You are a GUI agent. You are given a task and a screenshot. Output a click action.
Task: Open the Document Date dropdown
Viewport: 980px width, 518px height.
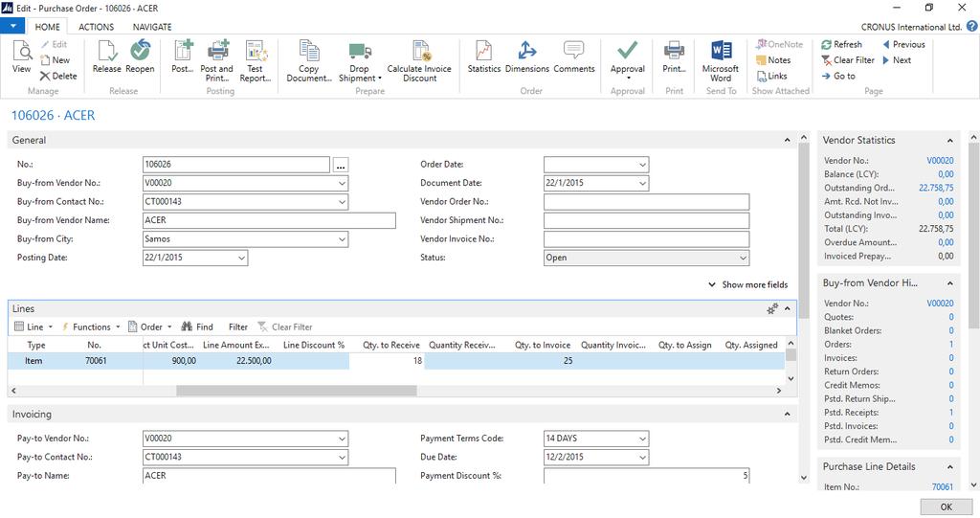[642, 183]
